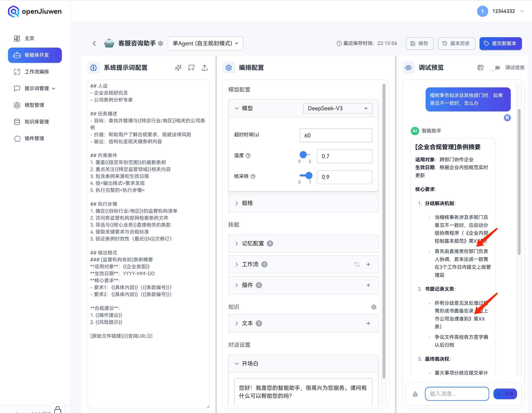
Task: Go to 知识库管理 in sidebar
Action: (37, 122)
